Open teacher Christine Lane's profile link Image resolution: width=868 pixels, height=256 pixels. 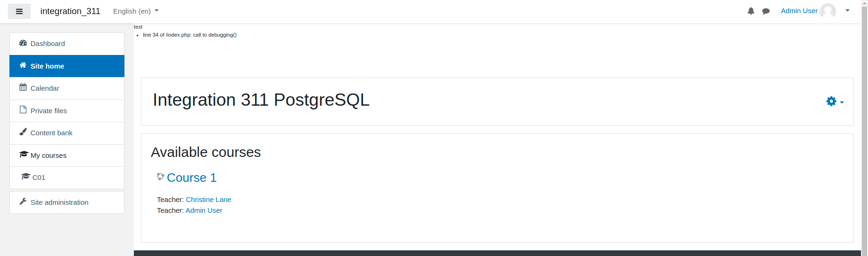pos(209,200)
